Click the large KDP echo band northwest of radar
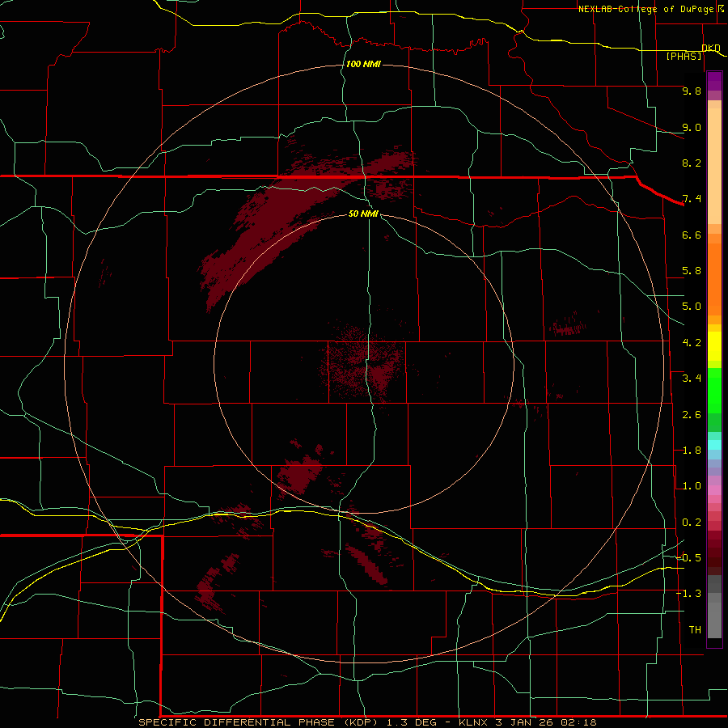728x728 pixels. [278, 218]
